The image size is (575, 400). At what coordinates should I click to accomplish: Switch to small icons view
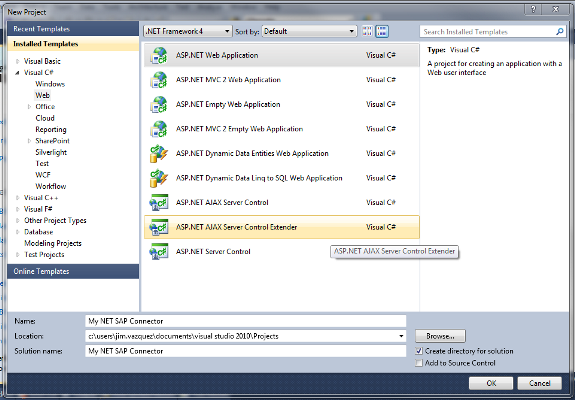coord(367,32)
